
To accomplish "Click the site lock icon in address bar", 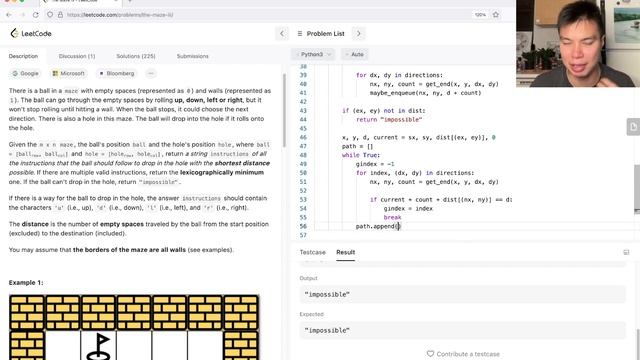I will click(x=60, y=15).
